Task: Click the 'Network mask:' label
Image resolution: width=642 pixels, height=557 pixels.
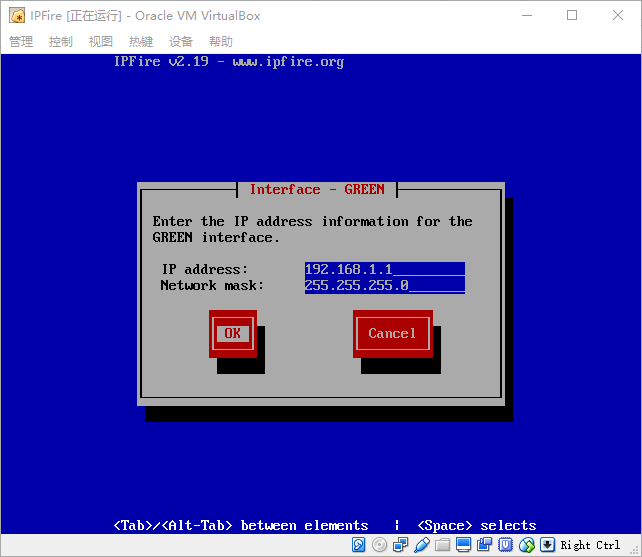Action: (x=212, y=285)
